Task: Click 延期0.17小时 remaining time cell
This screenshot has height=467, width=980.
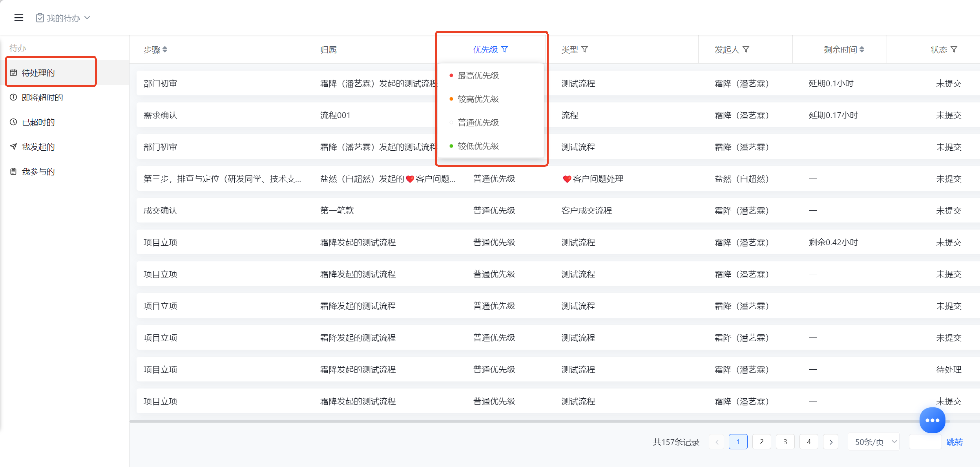Action: click(833, 115)
